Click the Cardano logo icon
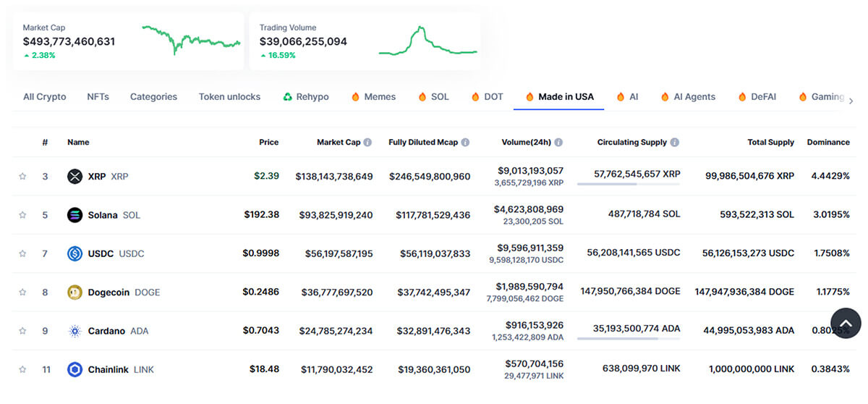 tap(75, 331)
